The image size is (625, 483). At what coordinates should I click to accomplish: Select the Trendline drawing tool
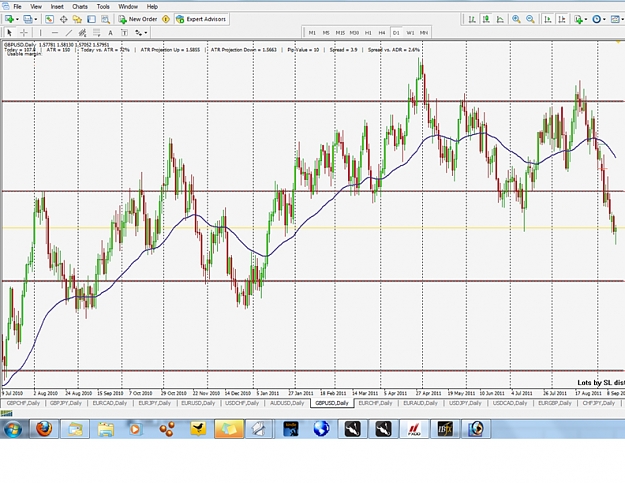point(69,33)
